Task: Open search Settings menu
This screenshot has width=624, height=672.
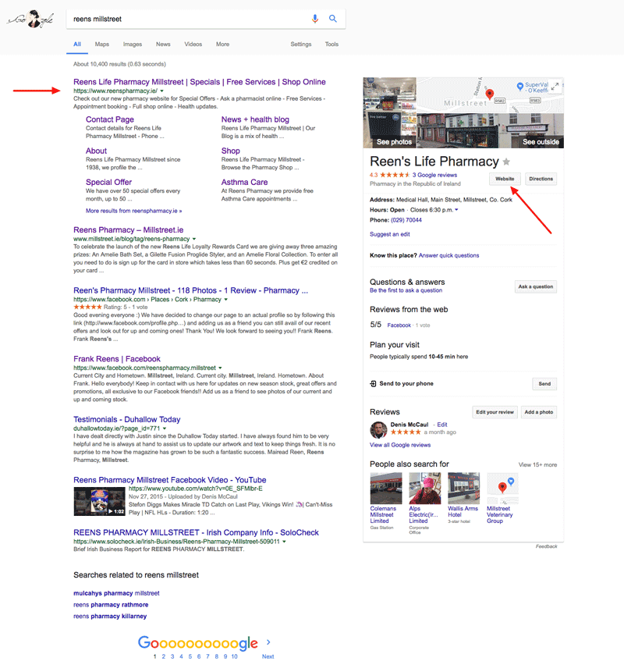Action: pyautogui.click(x=301, y=44)
